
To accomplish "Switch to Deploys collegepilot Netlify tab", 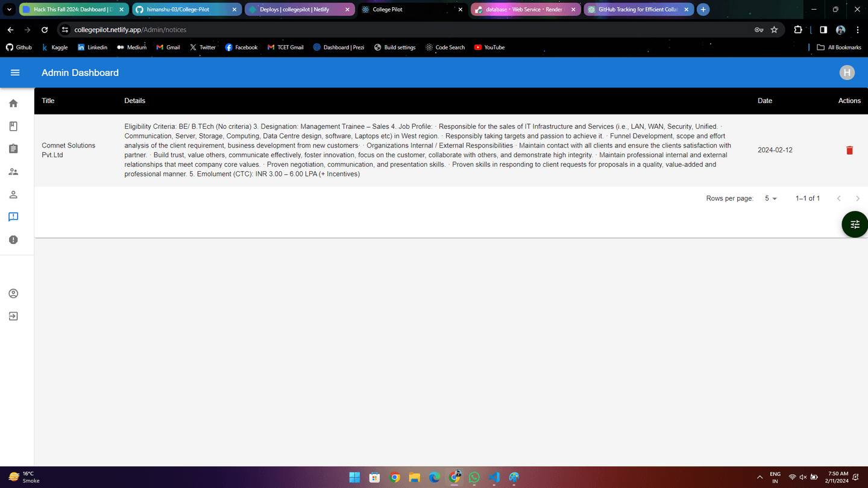I will click(299, 10).
